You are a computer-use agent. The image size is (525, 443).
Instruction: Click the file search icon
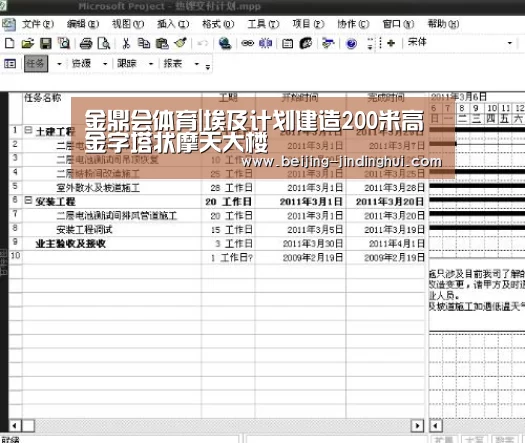click(x=64, y=43)
